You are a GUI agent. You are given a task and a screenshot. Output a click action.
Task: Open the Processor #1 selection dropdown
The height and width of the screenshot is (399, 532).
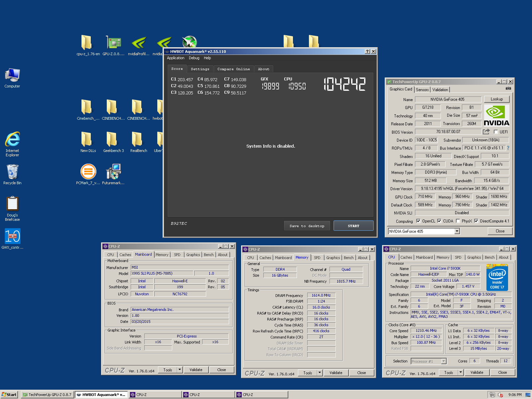coord(444,361)
